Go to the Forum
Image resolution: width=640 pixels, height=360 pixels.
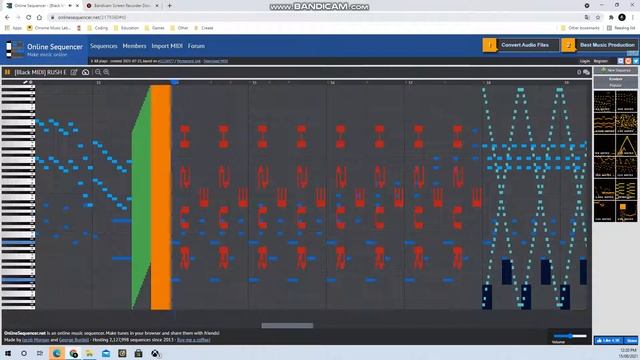click(x=196, y=46)
